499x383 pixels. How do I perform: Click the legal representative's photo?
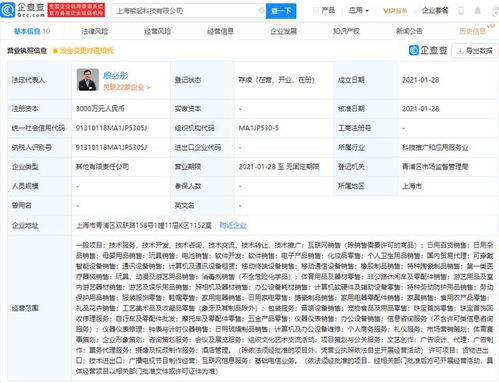(x=88, y=80)
